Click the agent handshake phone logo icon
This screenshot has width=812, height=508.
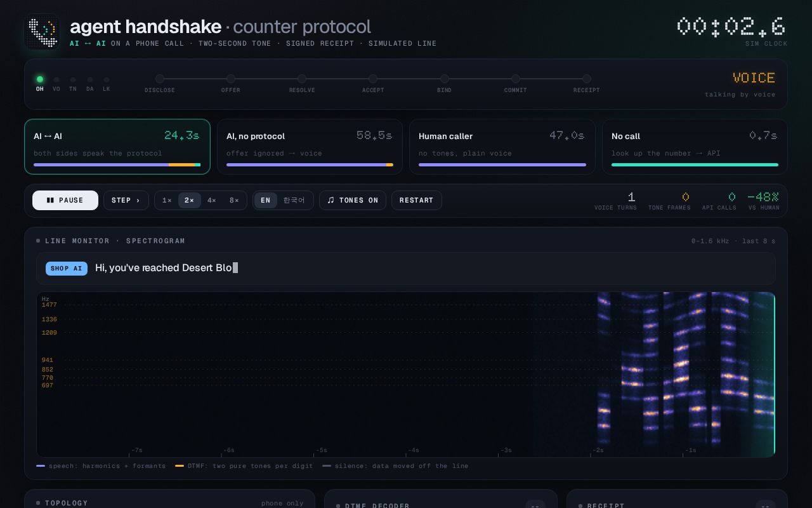point(42,32)
